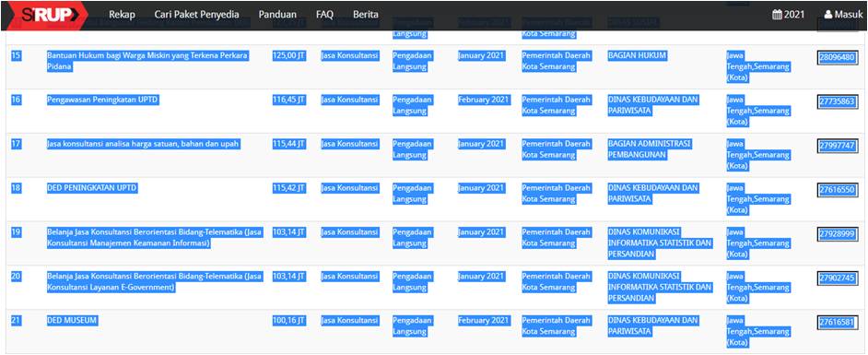Open package ID 27616581
Viewport: 868px width, 355px height.
(x=838, y=323)
